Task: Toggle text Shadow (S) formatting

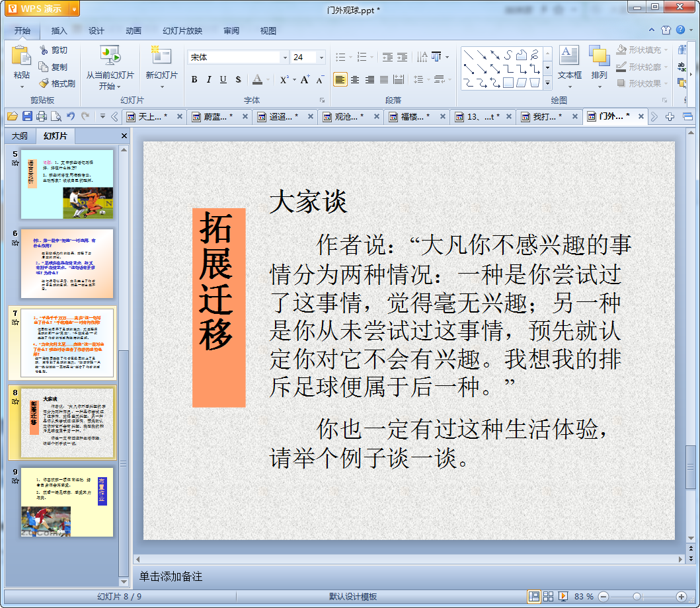Action: pos(238,79)
